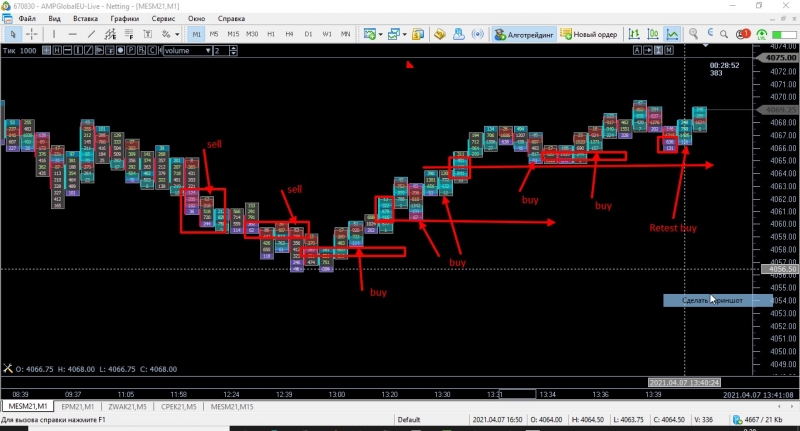Click the graphical objects shapes icon
The height and width of the screenshot is (431, 800).
pyautogui.click(x=166, y=34)
